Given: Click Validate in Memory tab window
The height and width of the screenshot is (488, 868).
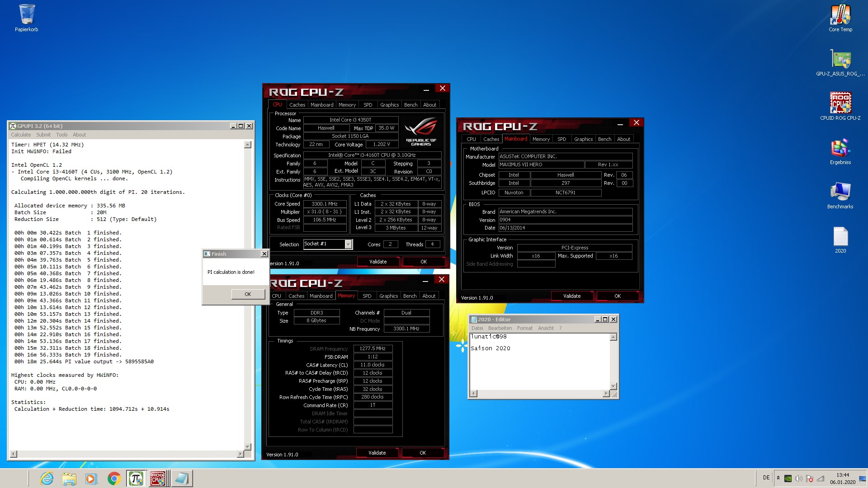Looking at the screenshot, I should click(377, 453).
